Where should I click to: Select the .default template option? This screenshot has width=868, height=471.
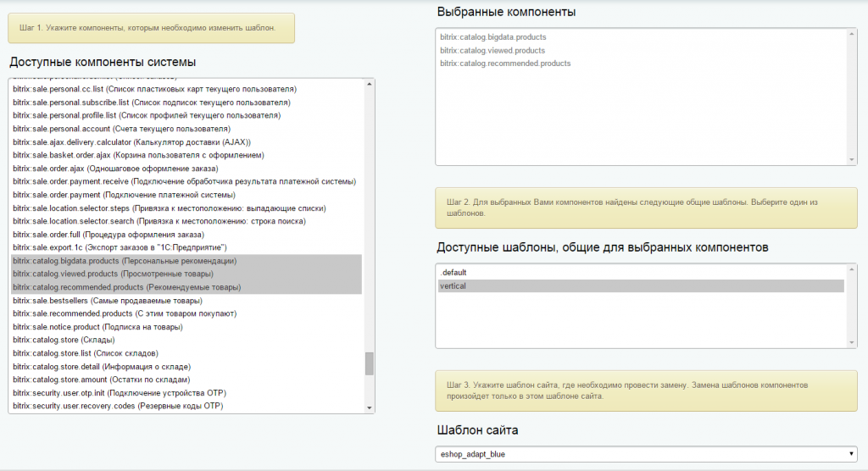(640, 273)
